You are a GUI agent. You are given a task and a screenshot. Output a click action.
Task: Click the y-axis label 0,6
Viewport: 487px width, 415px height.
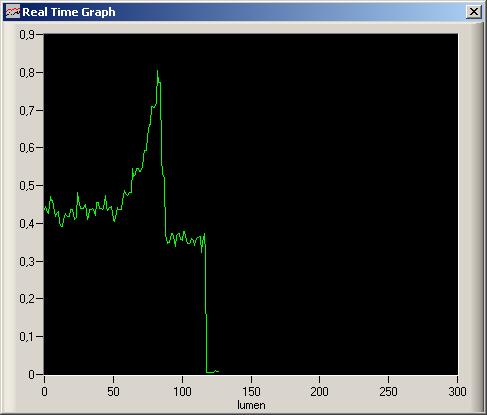tap(27, 148)
